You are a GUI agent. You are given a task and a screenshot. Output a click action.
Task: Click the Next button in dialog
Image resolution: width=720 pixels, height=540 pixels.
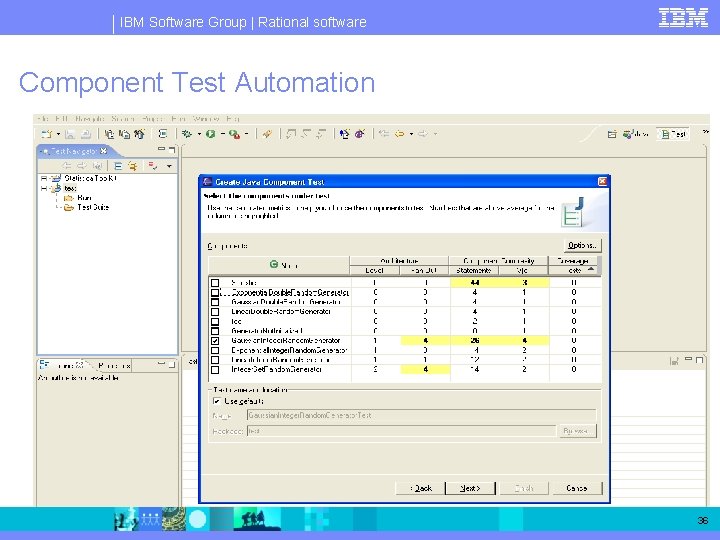pos(470,488)
